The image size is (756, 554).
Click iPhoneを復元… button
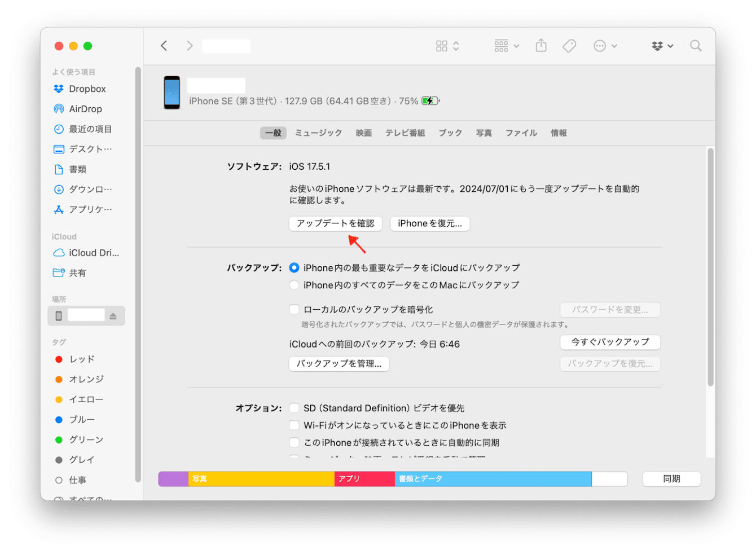coord(430,223)
